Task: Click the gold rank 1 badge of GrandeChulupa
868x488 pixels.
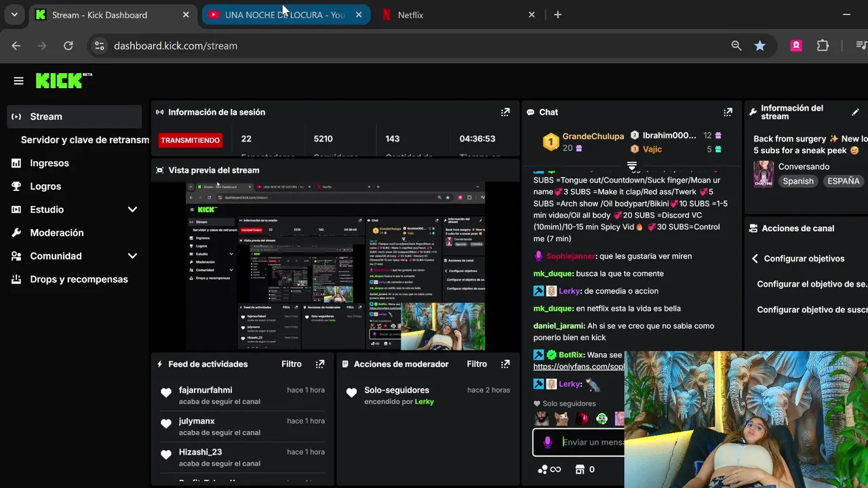Action: point(551,142)
